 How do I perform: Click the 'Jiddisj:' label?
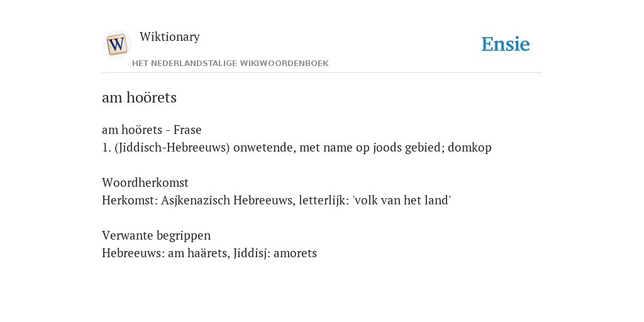click(x=252, y=253)
